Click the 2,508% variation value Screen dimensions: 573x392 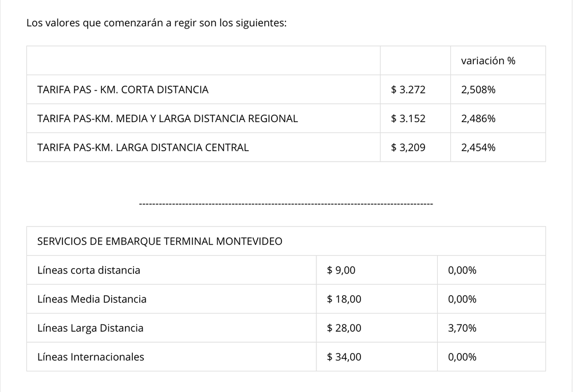tap(478, 89)
